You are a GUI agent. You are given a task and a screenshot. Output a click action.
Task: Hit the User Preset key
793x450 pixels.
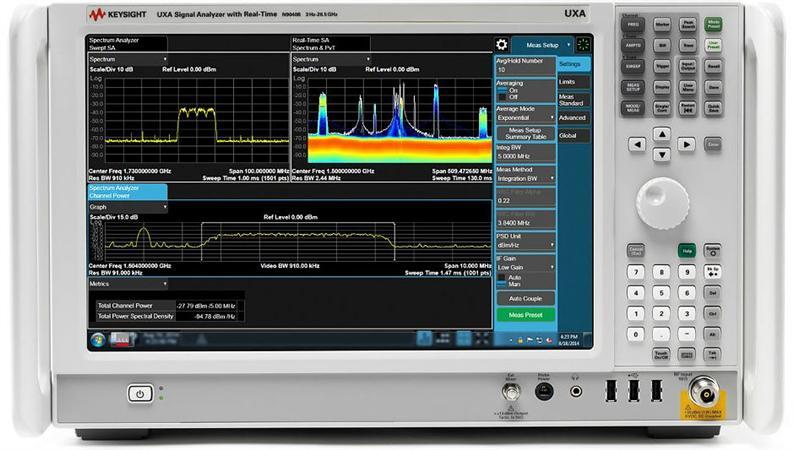[x=714, y=45]
